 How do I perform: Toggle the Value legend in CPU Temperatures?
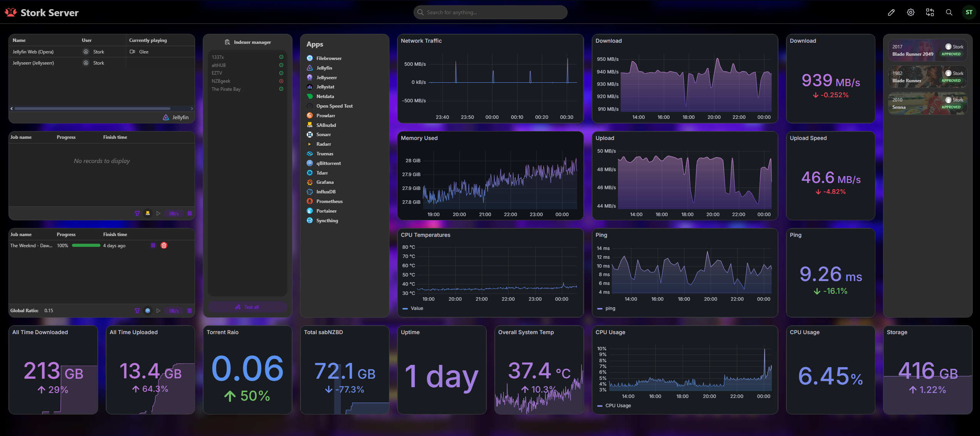[x=413, y=308]
